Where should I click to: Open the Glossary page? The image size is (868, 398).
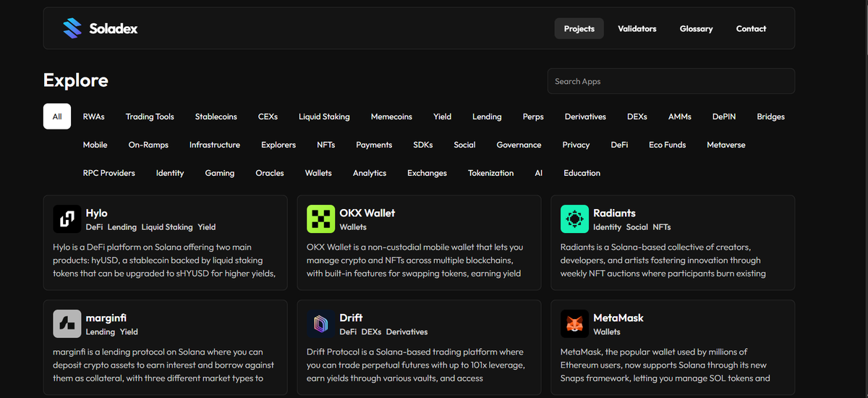[x=697, y=29]
